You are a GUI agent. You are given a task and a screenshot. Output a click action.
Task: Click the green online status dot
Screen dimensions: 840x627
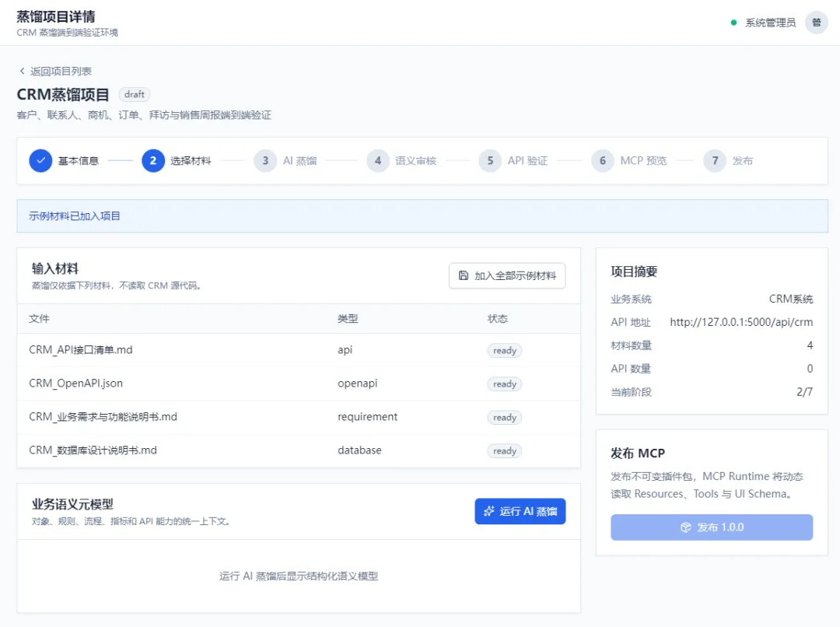point(734,23)
